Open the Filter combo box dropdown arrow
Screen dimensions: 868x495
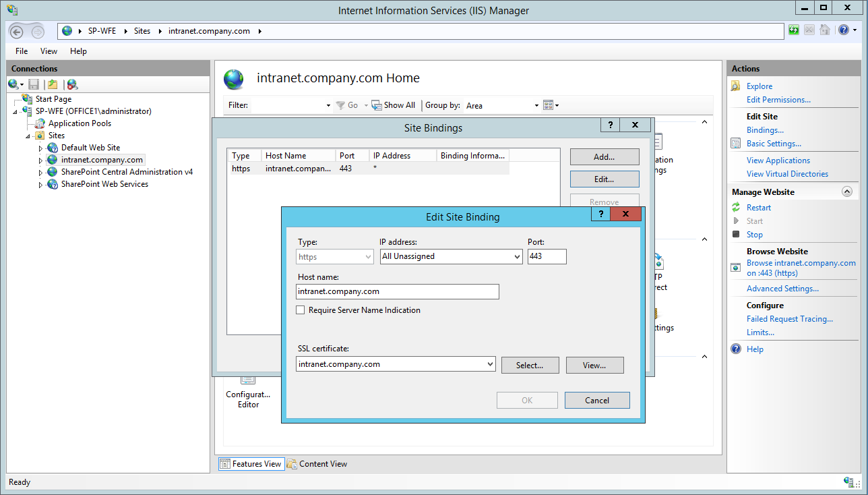(x=328, y=105)
